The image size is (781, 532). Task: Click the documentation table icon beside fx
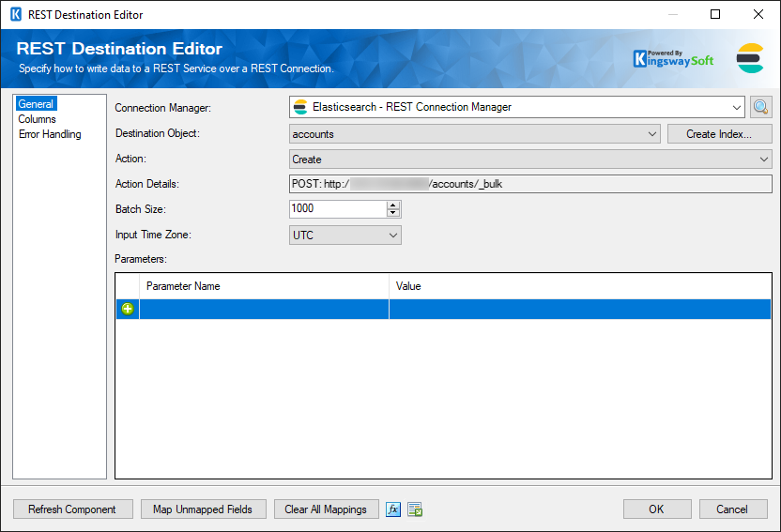click(415, 509)
